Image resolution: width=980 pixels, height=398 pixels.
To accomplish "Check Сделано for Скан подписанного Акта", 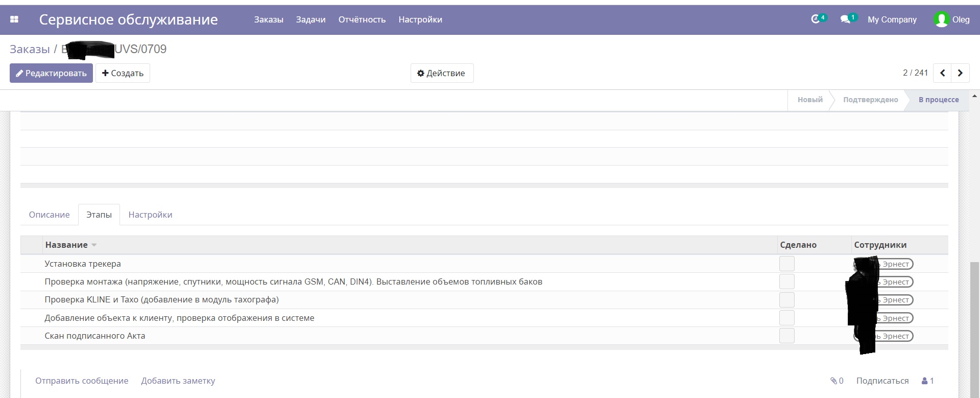I will pyautogui.click(x=786, y=336).
